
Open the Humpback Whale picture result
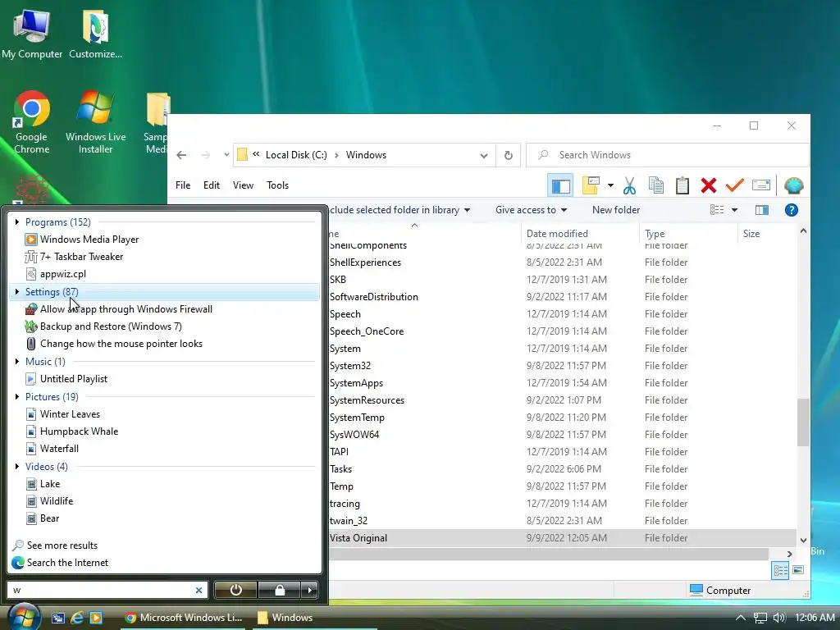(79, 431)
